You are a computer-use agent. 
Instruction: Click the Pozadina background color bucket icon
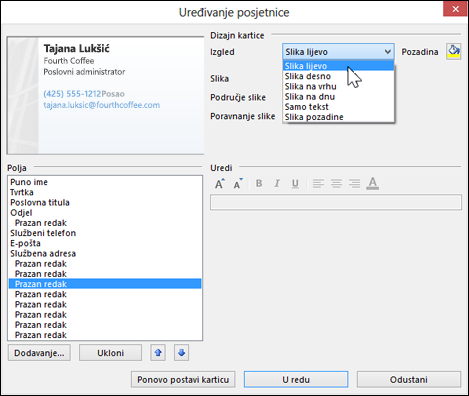tap(453, 52)
